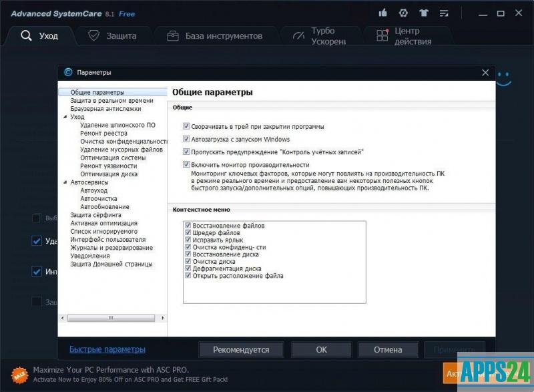
Task: Click the Отмена button
Action: pos(388,349)
